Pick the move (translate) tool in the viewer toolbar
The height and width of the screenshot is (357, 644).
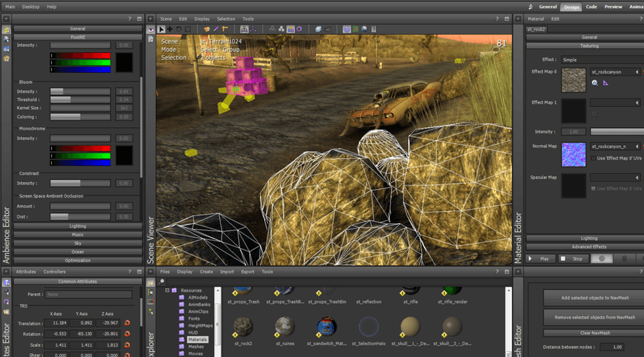pyautogui.click(x=170, y=29)
